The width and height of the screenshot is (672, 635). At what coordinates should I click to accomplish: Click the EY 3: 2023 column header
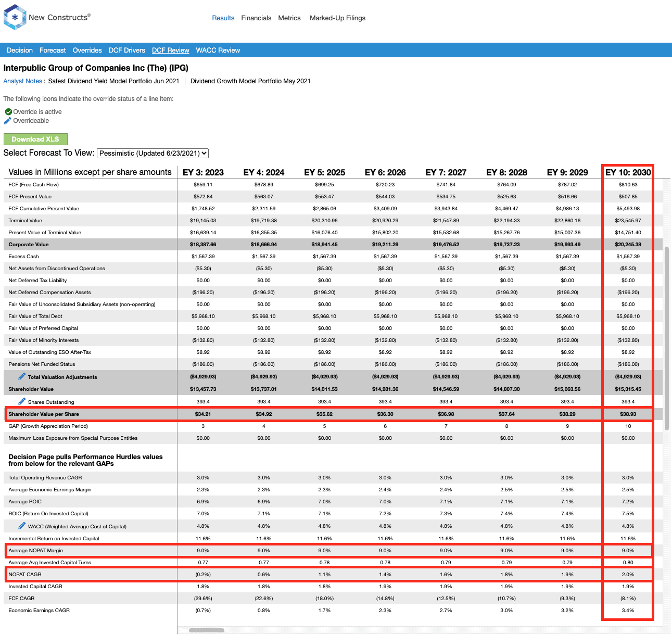[203, 172]
